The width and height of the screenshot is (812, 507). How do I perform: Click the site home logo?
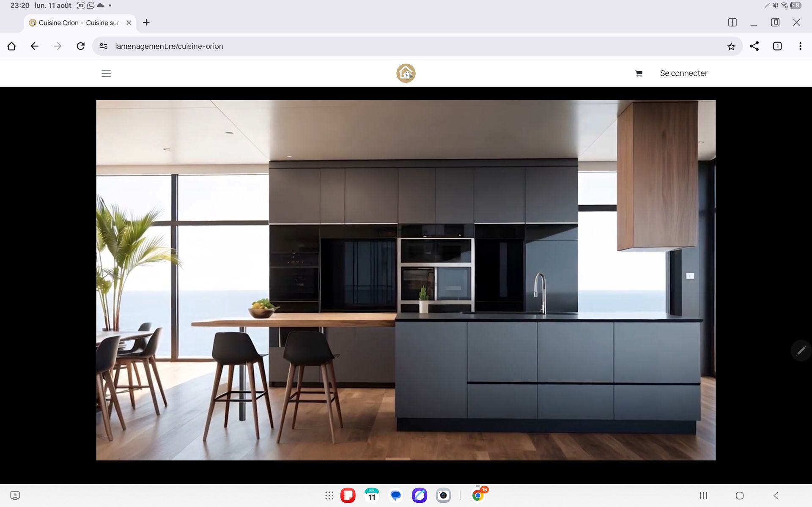[406, 73]
